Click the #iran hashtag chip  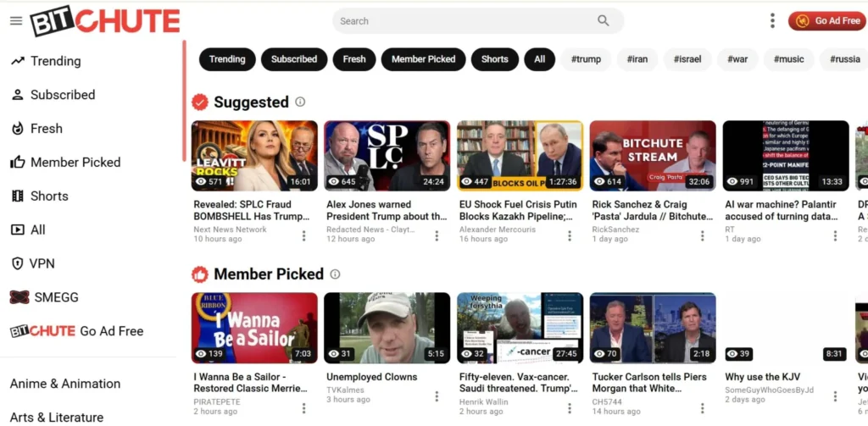637,59
